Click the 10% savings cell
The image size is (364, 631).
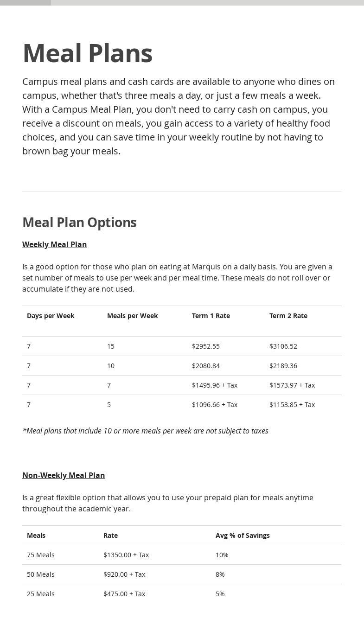(222, 555)
